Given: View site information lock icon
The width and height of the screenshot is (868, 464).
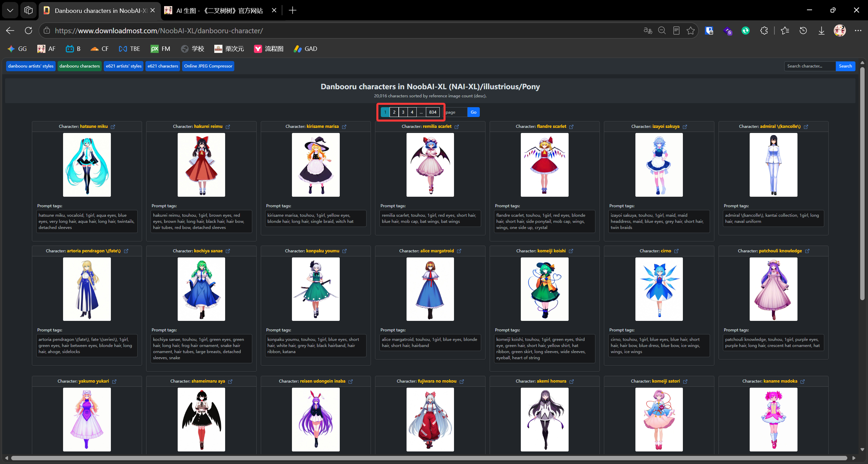Looking at the screenshot, I should [47, 31].
